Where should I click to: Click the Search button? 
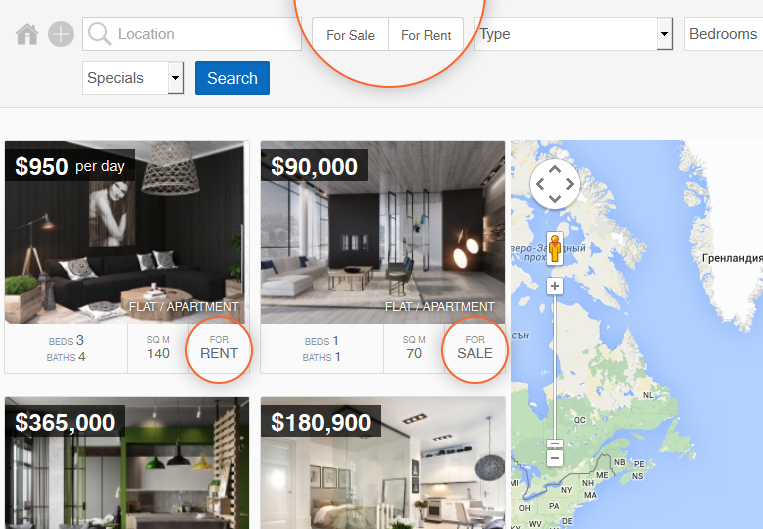pyautogui.click(x=232, y=78)
